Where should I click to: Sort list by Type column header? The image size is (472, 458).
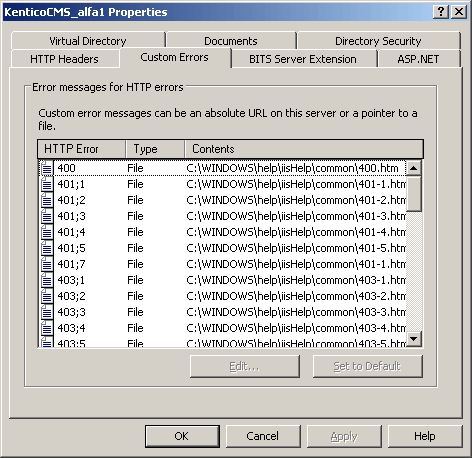[x=155, y=149]
